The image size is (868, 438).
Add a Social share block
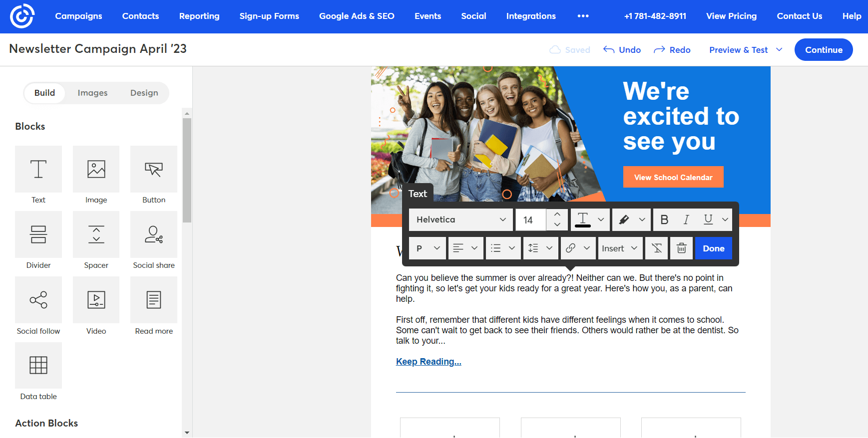click(x=154, y=234)
